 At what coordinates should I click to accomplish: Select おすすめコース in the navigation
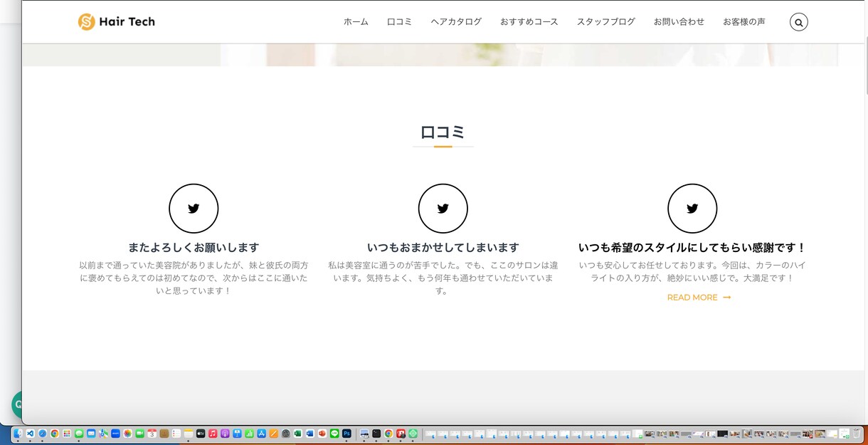tap(529, 22)
